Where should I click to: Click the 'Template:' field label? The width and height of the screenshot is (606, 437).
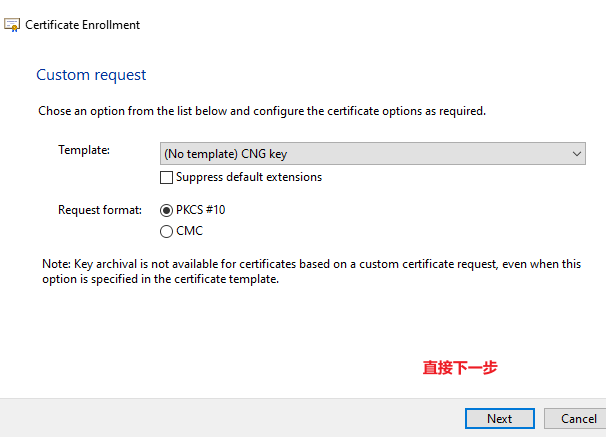84,150
